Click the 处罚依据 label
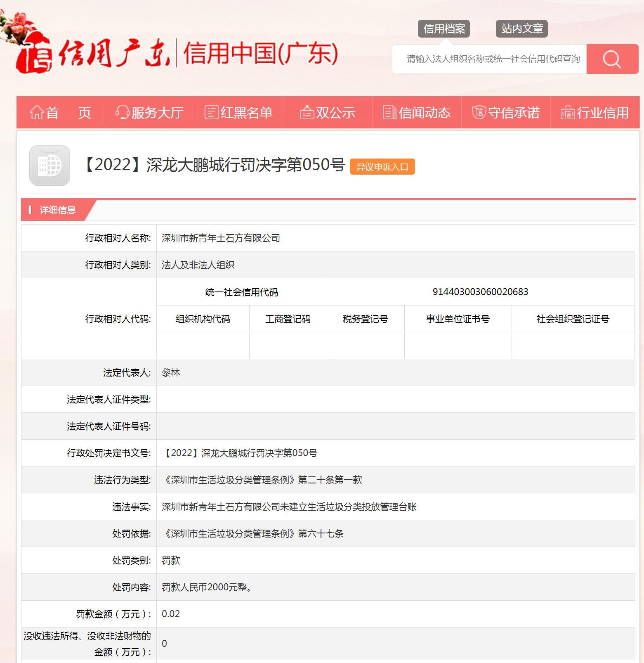Viewport: 644px width, 663px height. (x=132, y=533)
